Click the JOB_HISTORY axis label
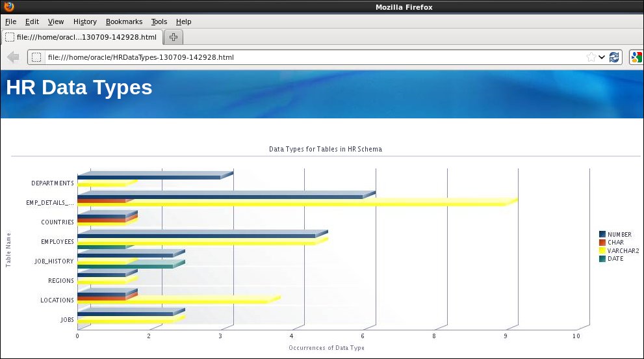 [x=54, y=261]
